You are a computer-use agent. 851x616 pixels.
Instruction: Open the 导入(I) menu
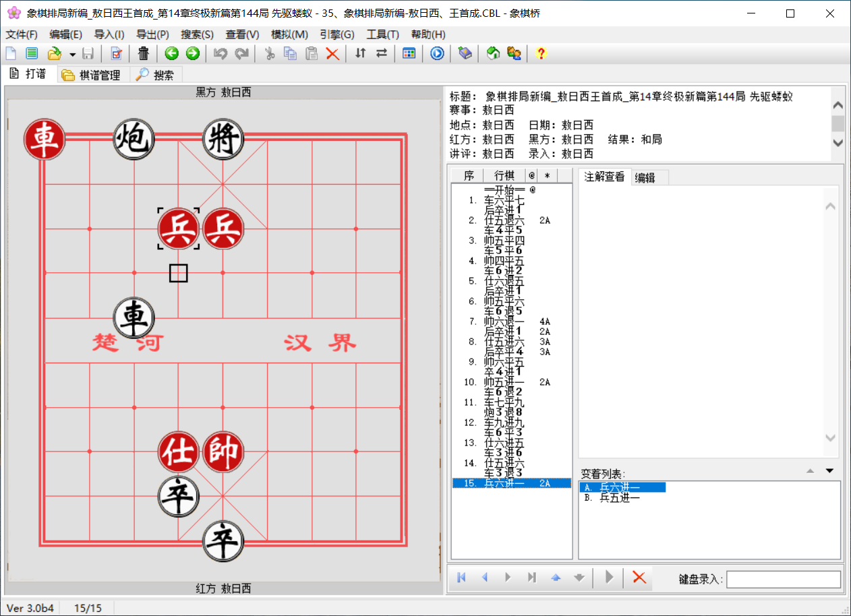109,34
